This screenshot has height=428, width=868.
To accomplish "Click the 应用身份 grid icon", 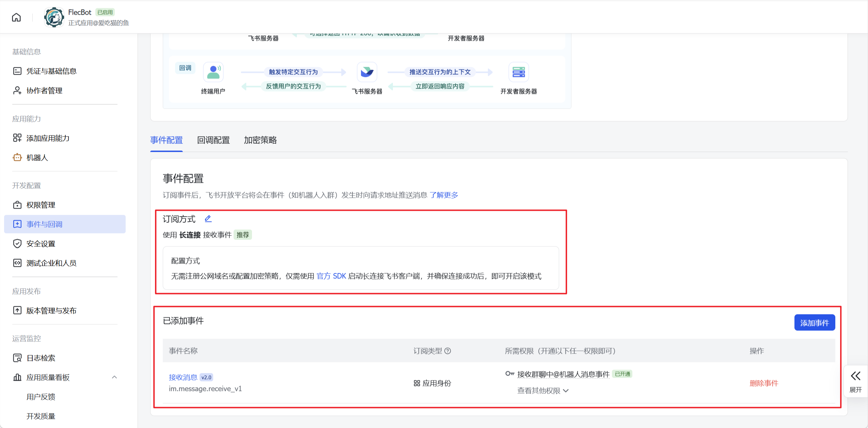I will [x=417, y=383].
